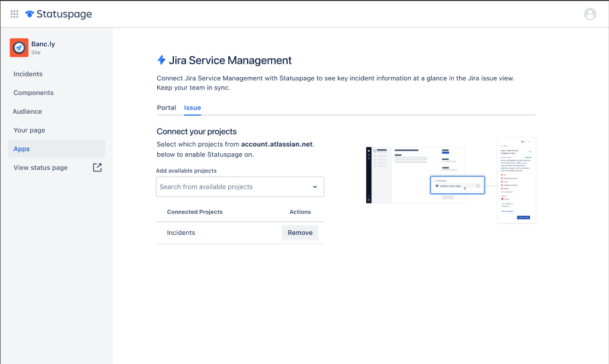
Task: Open the user profile avatar menu
Action: point(590,14)
